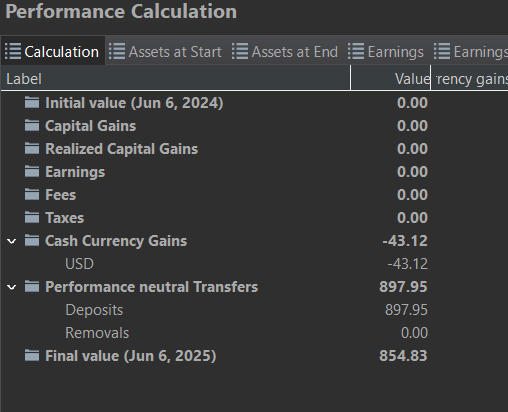This screenshot has height=412, width=508.
Task: Click the Value column header
Action: click(391, 79)
